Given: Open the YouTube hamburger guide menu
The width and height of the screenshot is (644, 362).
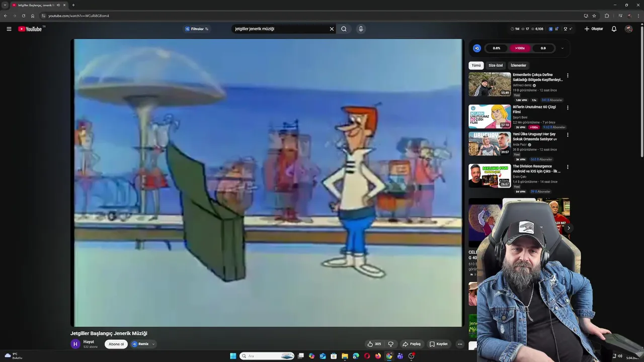Looking at the screenshot, I should pos(9,29).
